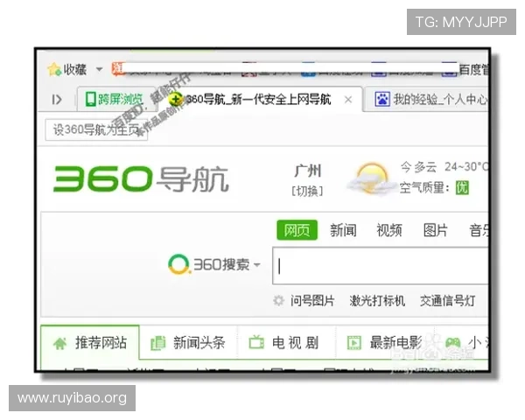Focus the search input field
This screenshot has height=420, width=525.
pyautogui.click(x=381, y=266)
